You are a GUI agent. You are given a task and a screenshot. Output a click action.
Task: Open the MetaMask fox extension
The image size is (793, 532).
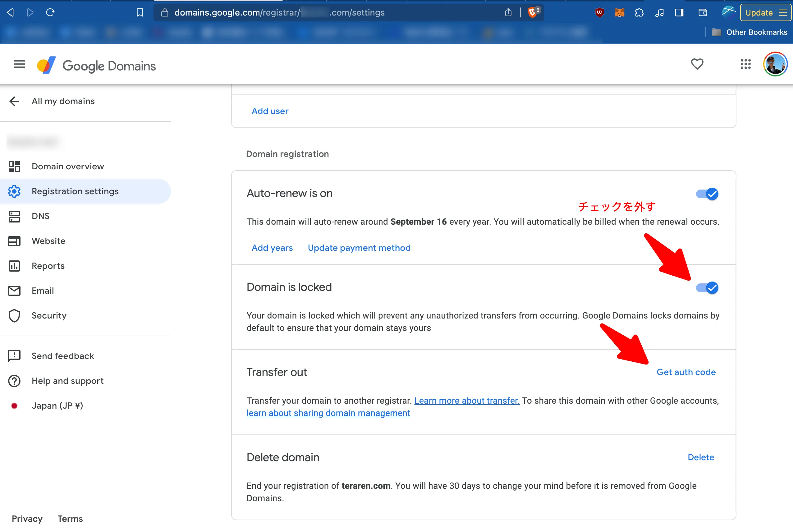click(619, 12)
